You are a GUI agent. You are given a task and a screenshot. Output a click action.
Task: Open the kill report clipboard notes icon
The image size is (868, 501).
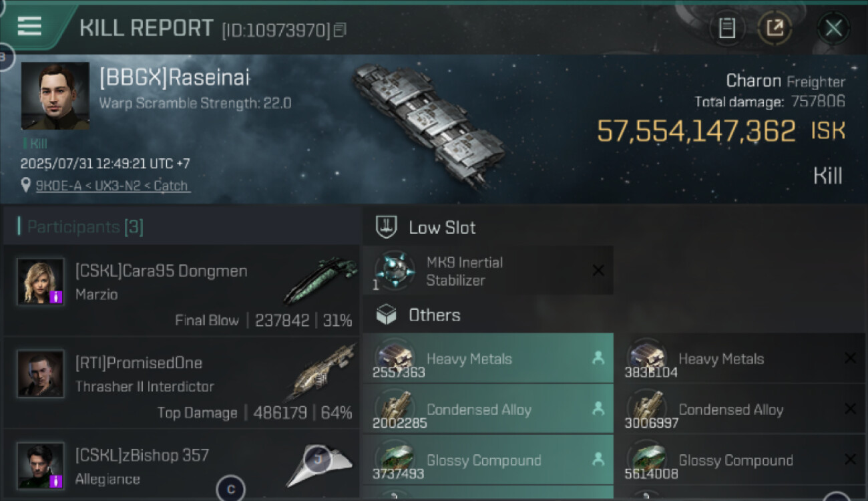pos(727,28)
